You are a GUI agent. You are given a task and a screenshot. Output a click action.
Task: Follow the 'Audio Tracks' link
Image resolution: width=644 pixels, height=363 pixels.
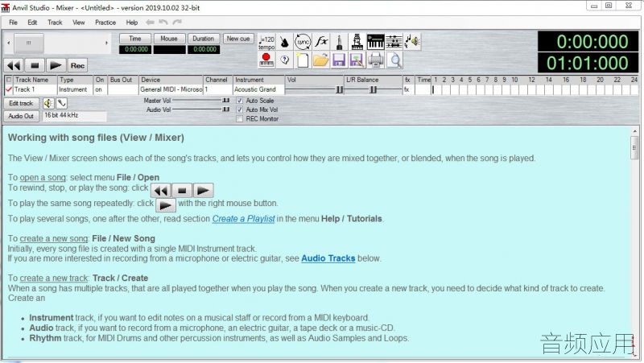pos(328,258)
